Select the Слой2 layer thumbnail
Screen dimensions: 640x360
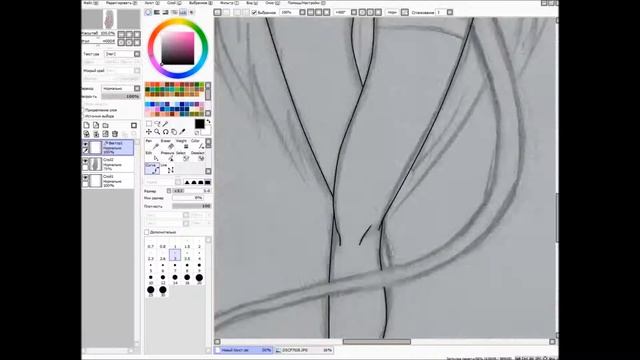click(x=96, y=164)
